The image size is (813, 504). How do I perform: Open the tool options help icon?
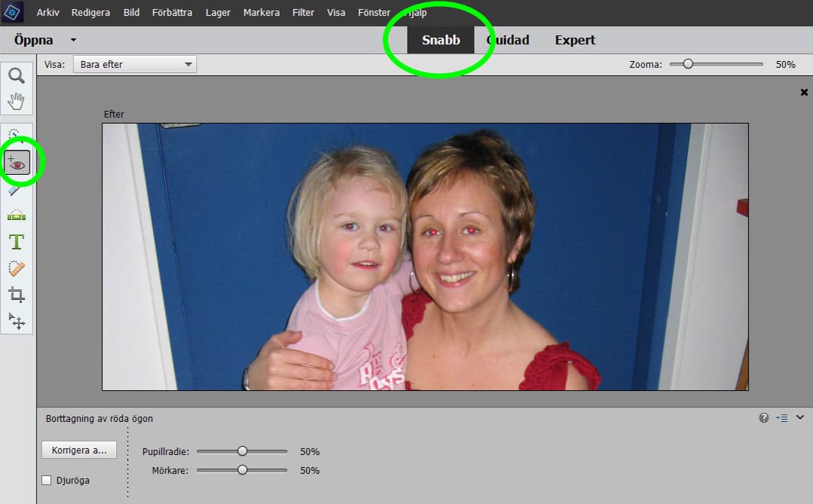coord(763,417)
